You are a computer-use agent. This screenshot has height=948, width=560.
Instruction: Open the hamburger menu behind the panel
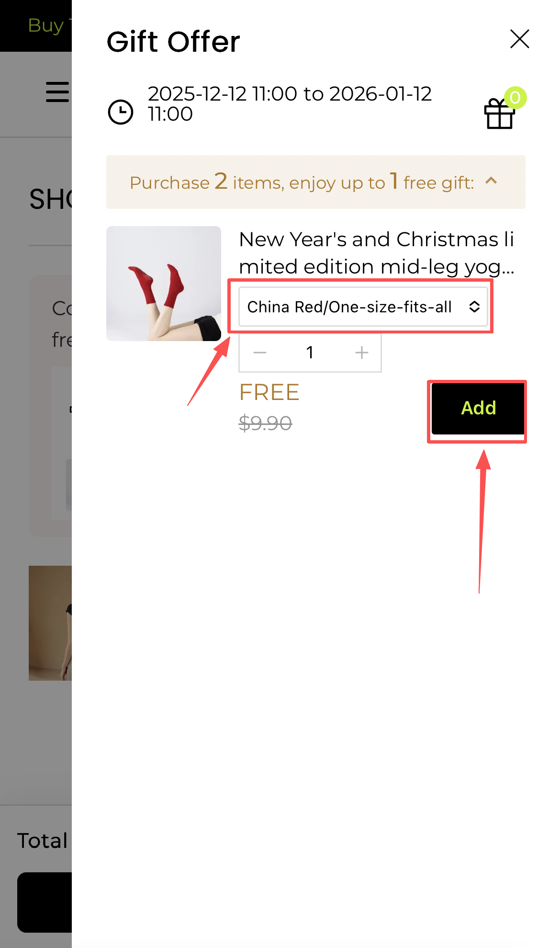[58, 91]
